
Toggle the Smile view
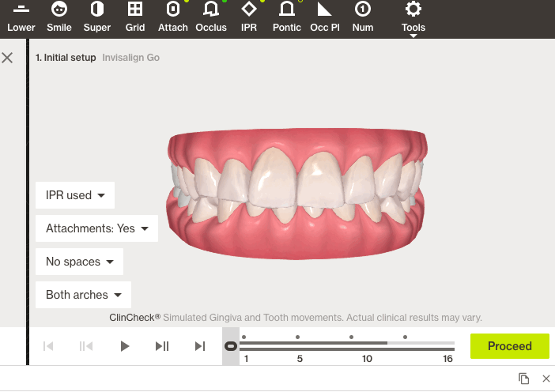59,17
